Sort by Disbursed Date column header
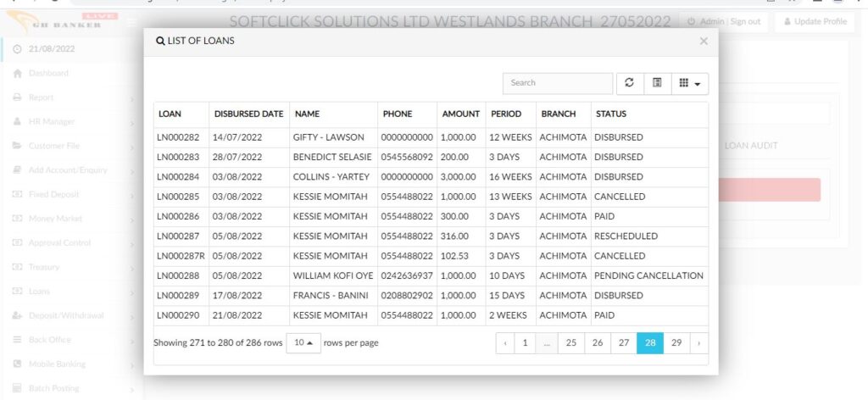This screenshot has height=400, width=868. pyautogui.click(x=248, y=114)
